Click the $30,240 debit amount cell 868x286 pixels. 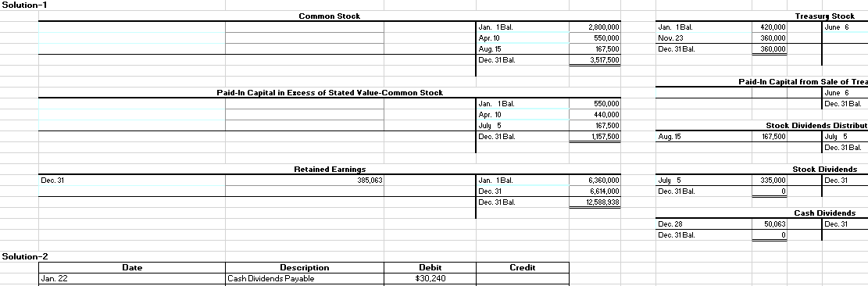(430, 278)
